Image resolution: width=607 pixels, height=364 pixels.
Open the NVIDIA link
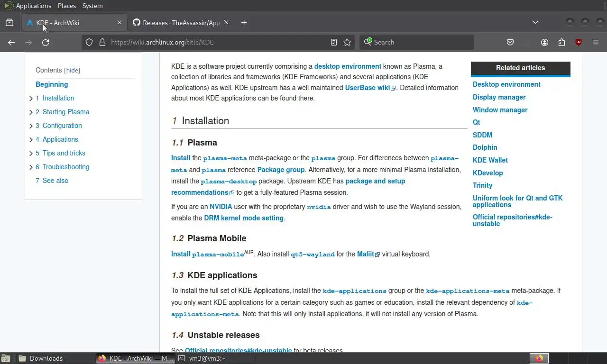click(x=221, y=207)
